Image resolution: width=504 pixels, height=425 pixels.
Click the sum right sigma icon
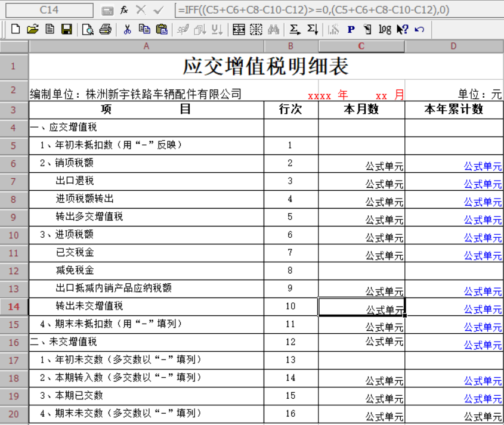tap(295, 30)
